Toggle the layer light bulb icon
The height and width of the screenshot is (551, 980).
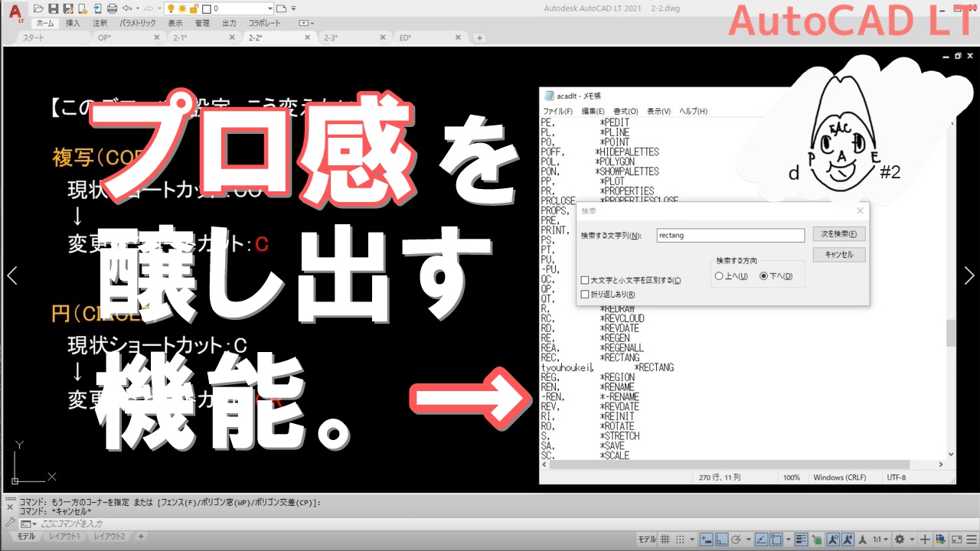(171, 8)
